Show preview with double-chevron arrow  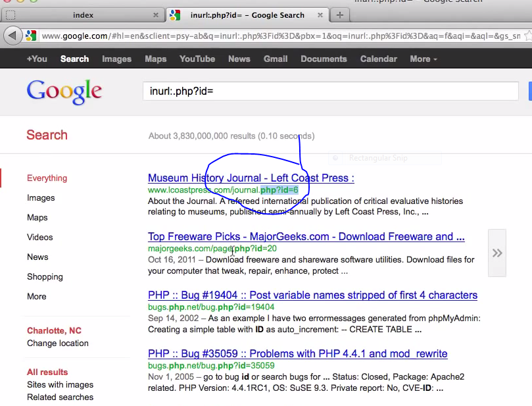point(497,253)
